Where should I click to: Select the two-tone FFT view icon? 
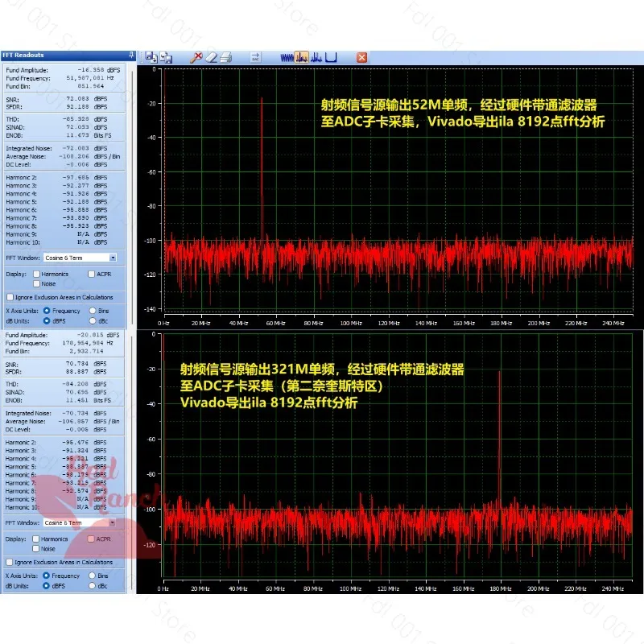316,57
